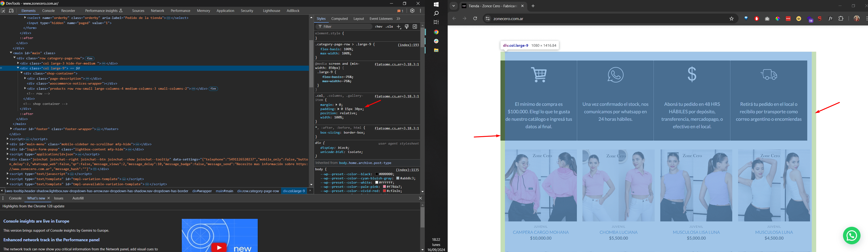Open Task View on the taskbar
Screen dimensions: 868x252
point(436,22)
